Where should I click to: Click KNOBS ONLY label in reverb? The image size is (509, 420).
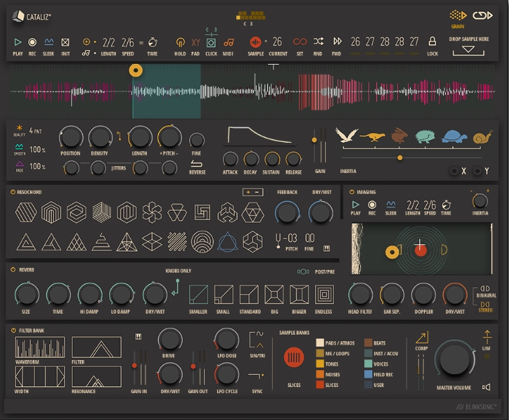(x=178, y=271)
